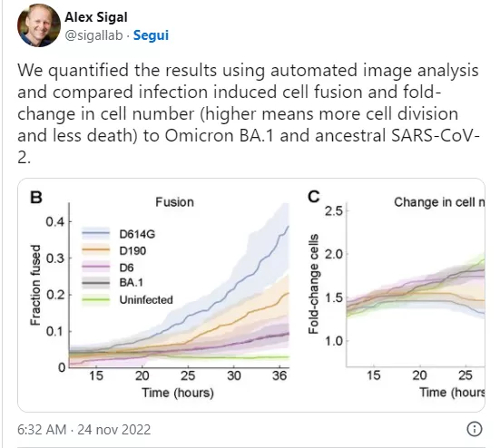Click the D6 purple legend swatch
500x448 pixels.
pyautogui.click(x=95, y=267)
